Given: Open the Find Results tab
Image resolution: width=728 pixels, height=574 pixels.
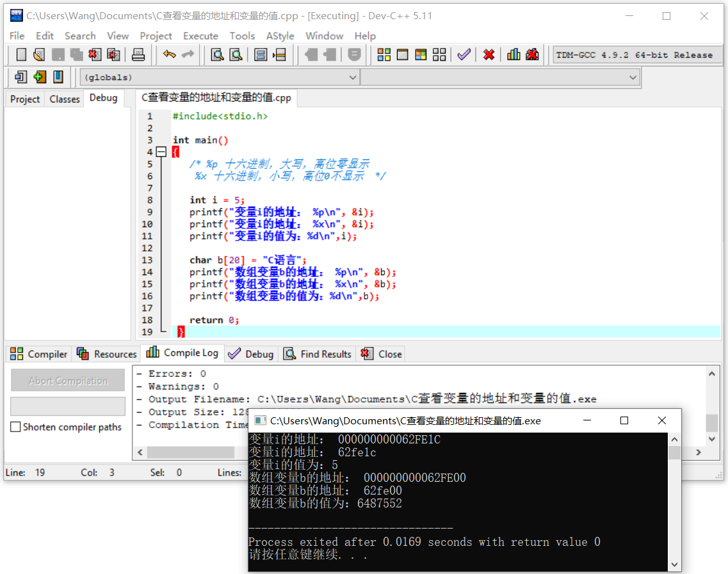Looking at the screenshot, I should pos(318,354).
